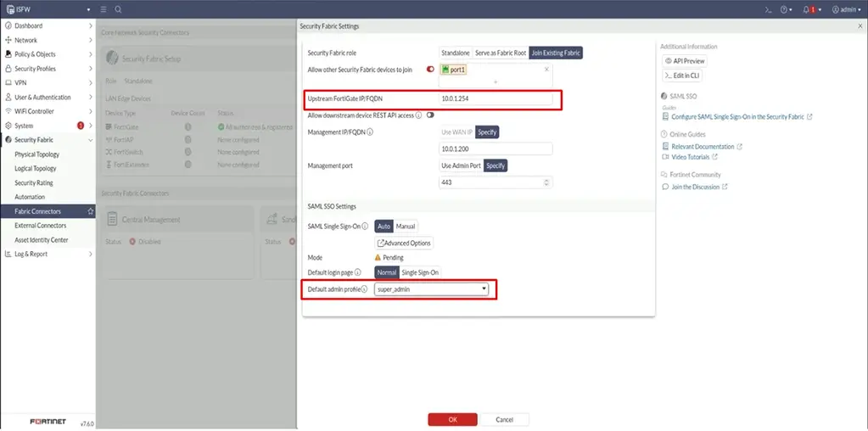Click the WiFi Controller icon in sidebar
The image size is (868, 431).
click(8, 111)
